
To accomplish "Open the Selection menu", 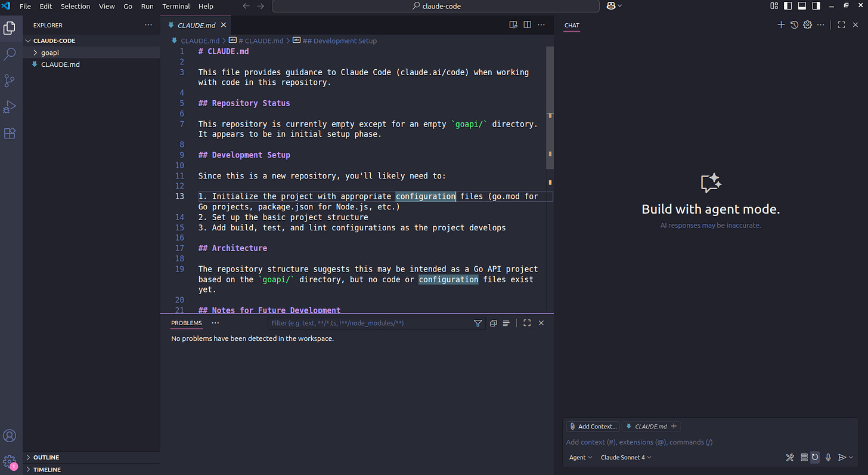I will pos(75,6).
